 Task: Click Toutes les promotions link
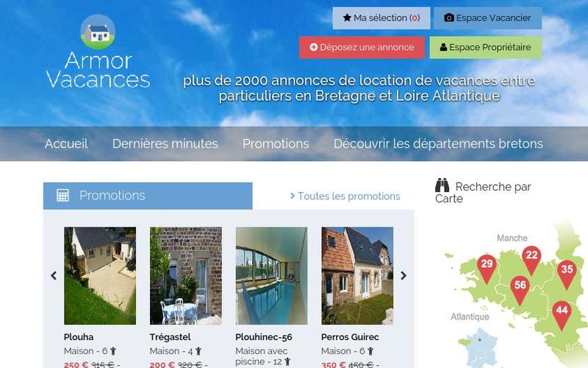point(345,196)
